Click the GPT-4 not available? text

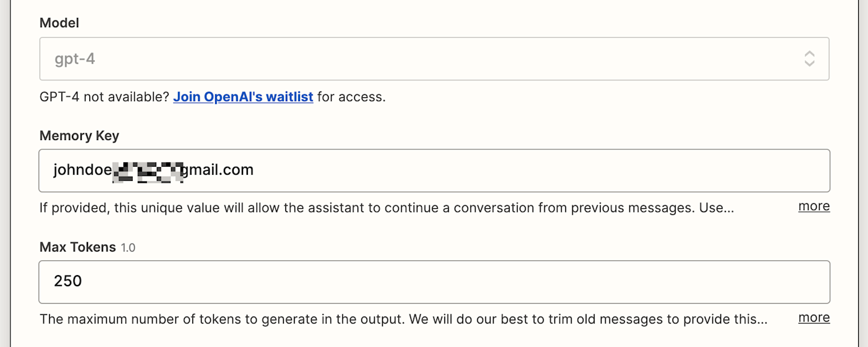tap(104, 97)
